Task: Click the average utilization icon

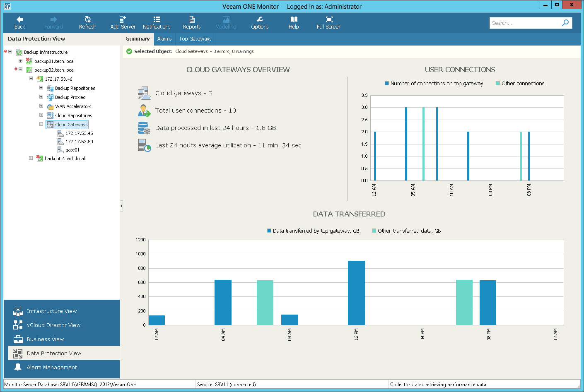Action: click(144, 145)
